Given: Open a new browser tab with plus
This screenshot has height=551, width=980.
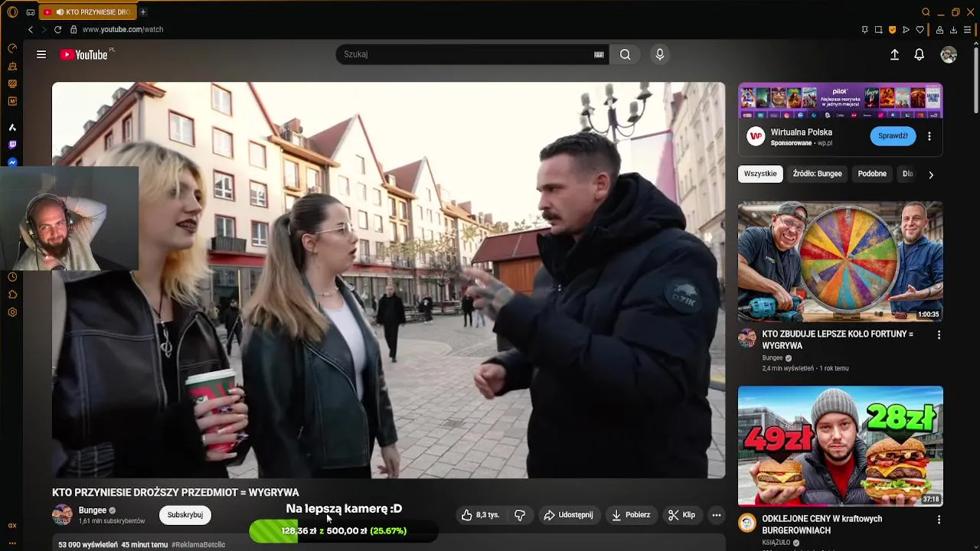Looking at the screenshot, I should click(142, 12).
